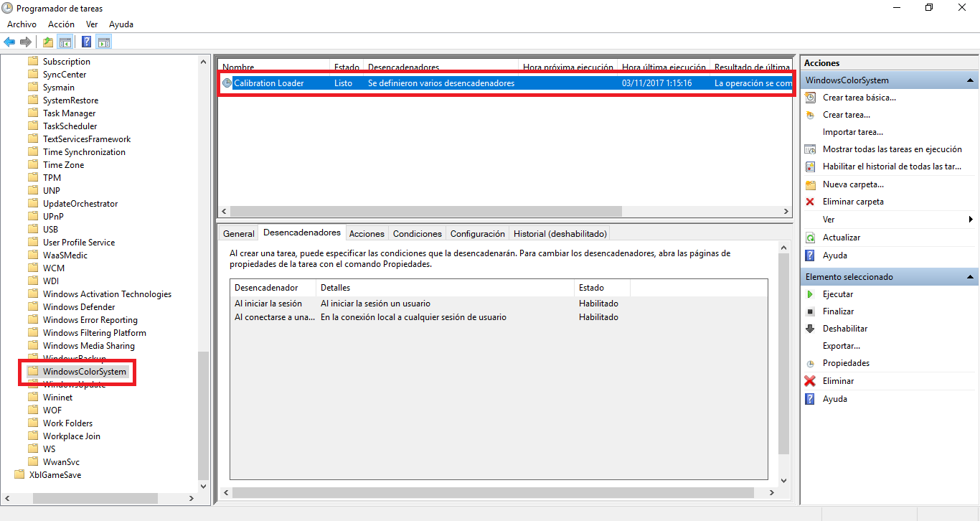Click the Task Manager folder icon
Image resolution: width=980 pixels, height=521 pixels.
click(x=33, y=113)
